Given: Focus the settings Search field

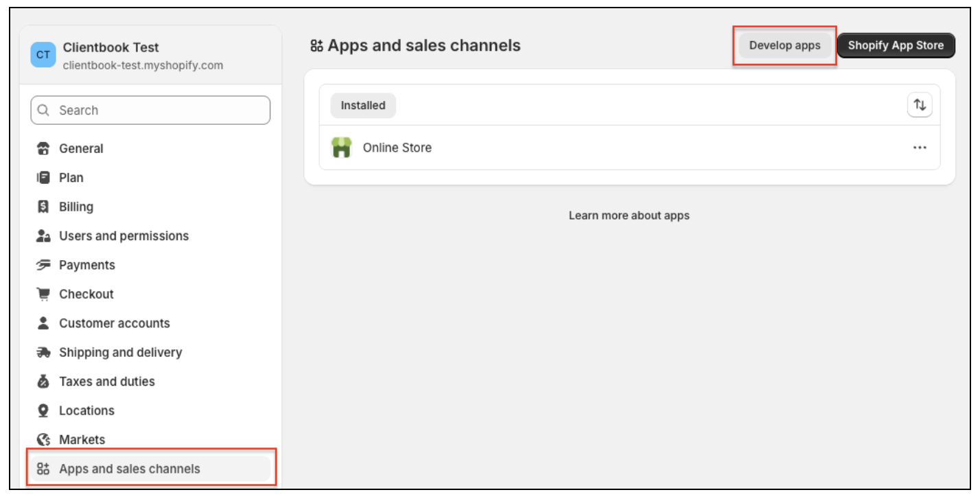Looking at the screenshot, I should click(x=150, y=110).
